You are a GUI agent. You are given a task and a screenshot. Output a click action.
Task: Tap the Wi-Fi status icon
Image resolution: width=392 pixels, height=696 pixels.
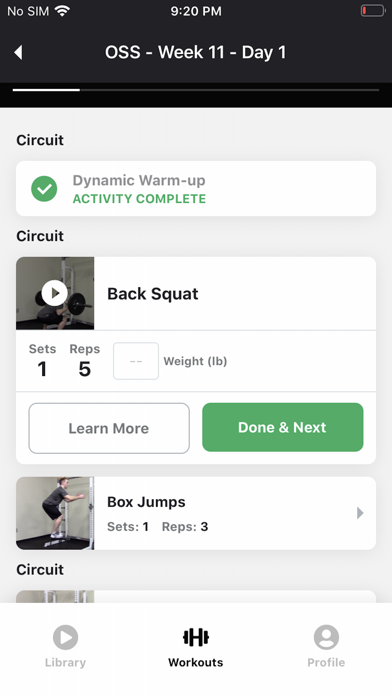(x=63, y=11)
